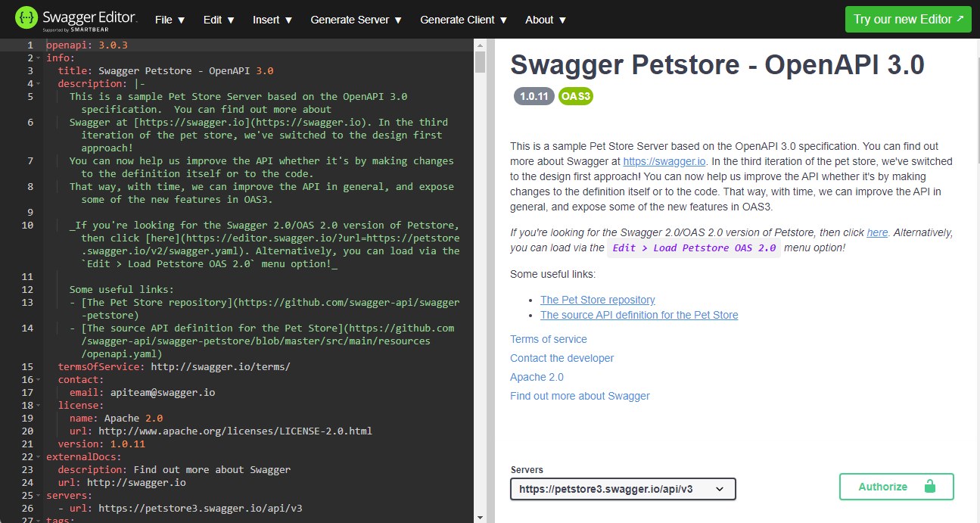Viewport: 980px width, 523px height.
Task: Click the editor scrollbar down arrow
Action: point(480,518)
